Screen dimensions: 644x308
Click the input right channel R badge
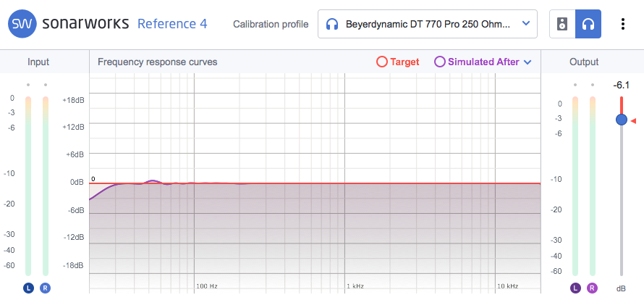(46, 288)
